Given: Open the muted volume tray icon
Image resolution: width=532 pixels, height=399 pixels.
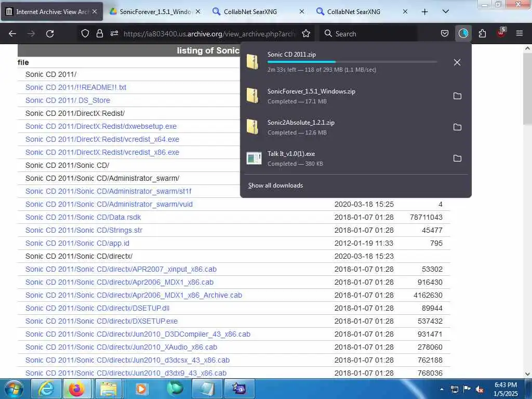Looking at the screenshot, I should tap(480, 390).
